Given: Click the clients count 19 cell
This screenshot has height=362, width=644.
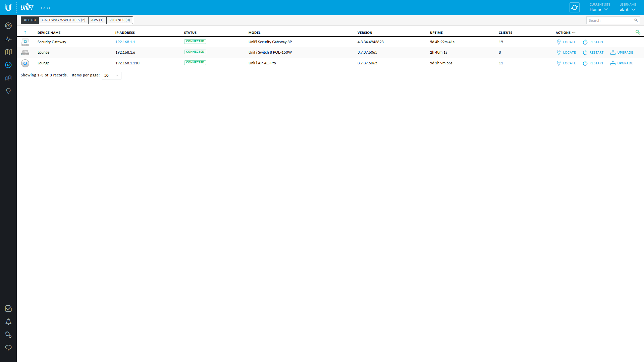Looking at the screenshot, I should tap(501, 42).
